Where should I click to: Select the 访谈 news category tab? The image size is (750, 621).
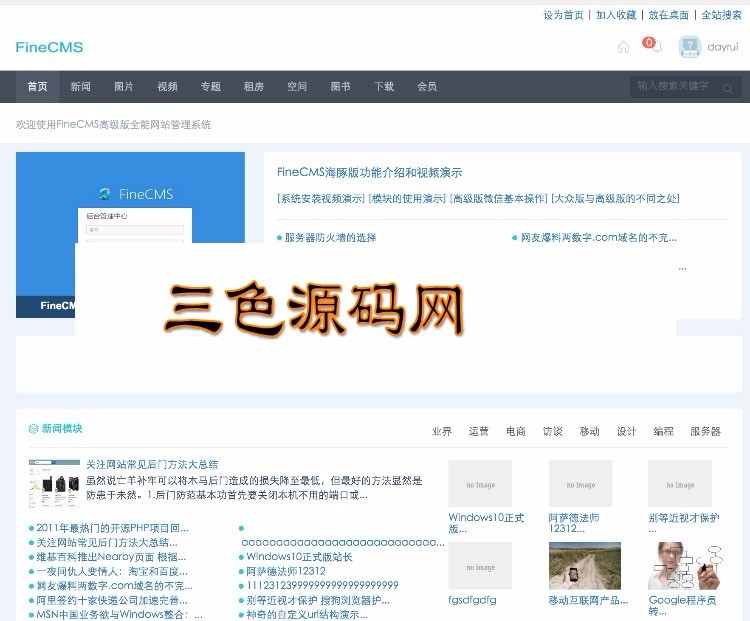(x=552, y=432)
